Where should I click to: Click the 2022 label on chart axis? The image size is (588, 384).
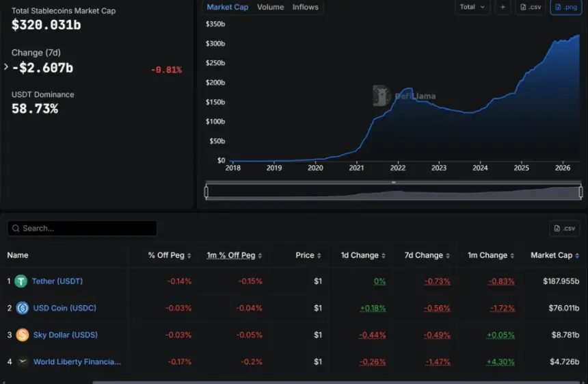(x=397, y=168)
